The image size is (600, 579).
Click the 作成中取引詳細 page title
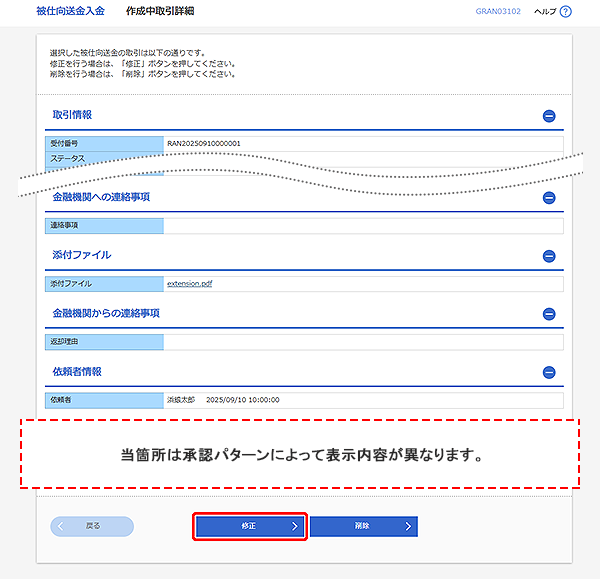click(160, 11)
